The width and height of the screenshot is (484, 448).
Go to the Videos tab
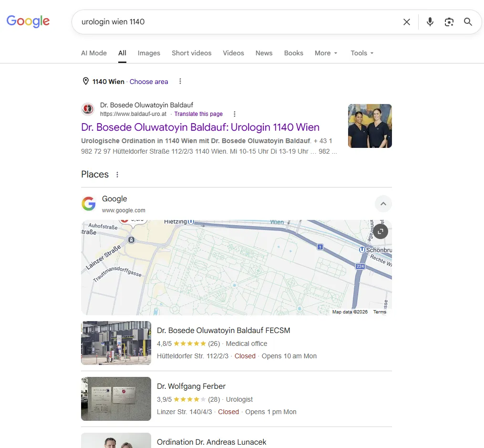(x=233, y=53)
